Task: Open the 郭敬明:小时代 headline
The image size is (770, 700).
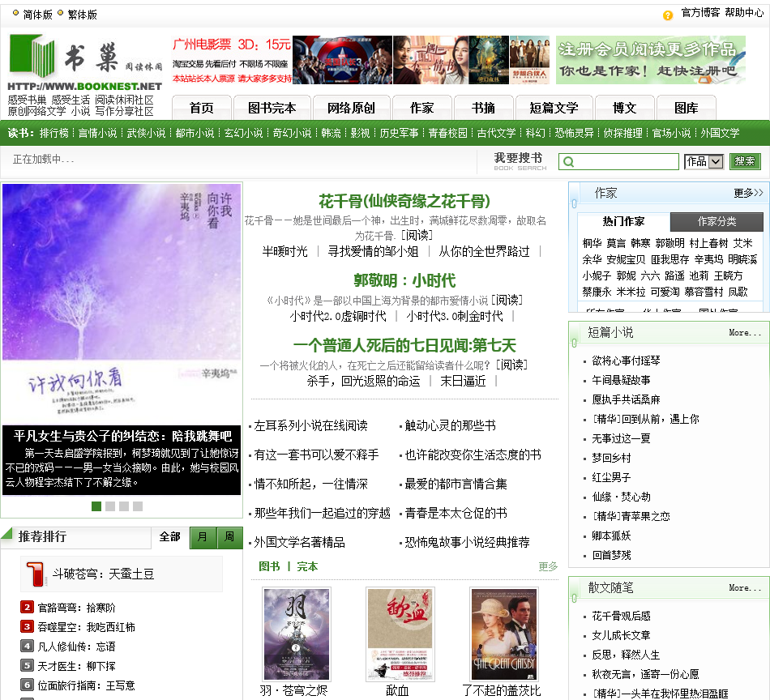Action: pos(404,281)
